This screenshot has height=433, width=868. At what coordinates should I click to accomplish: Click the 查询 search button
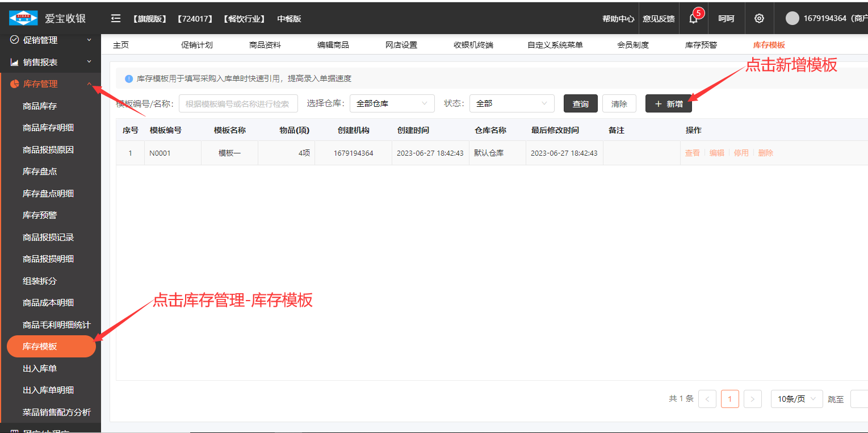click(581, 103)
